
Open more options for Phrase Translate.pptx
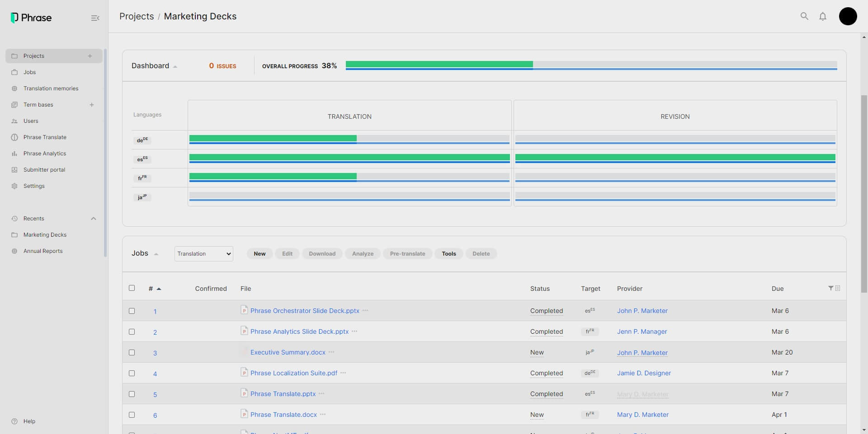pos(321,394)
